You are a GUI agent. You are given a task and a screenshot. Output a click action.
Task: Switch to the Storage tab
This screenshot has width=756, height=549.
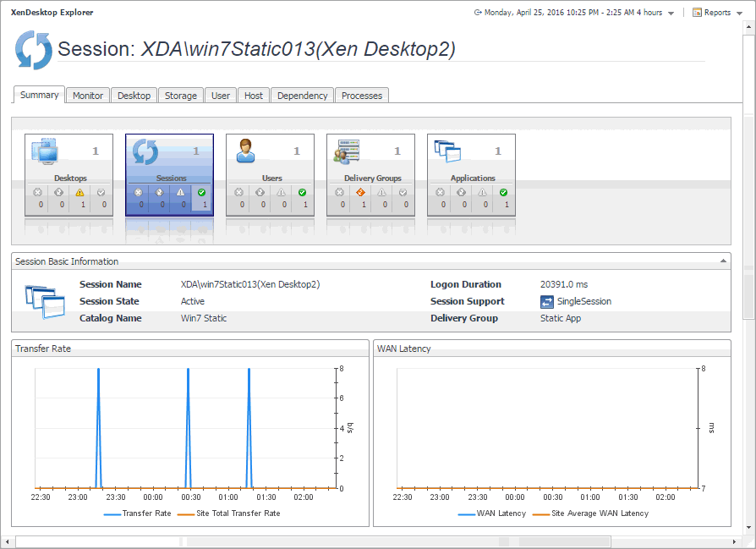pos(181,96)
